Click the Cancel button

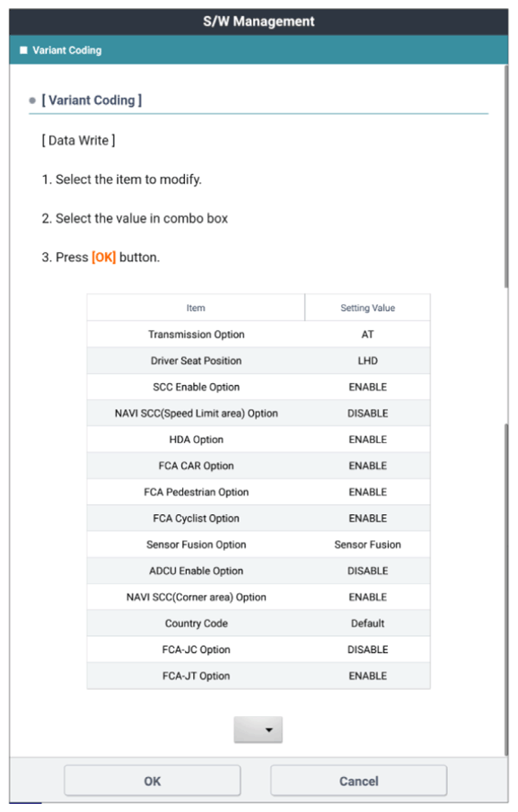pos(358,781)
